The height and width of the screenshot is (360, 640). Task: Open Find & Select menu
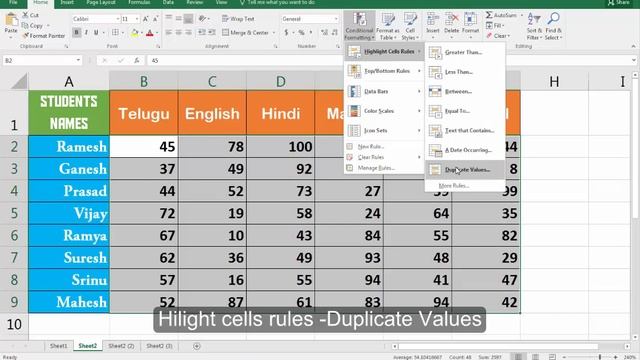point(553,26)
